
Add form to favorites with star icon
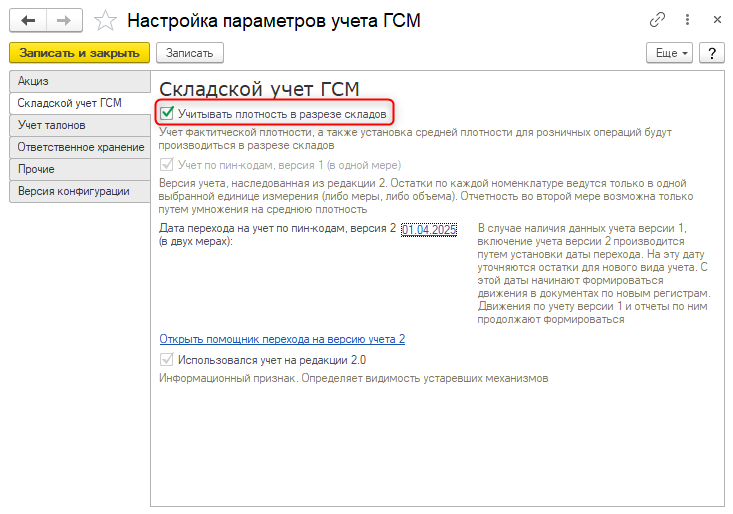coord(105,19)
